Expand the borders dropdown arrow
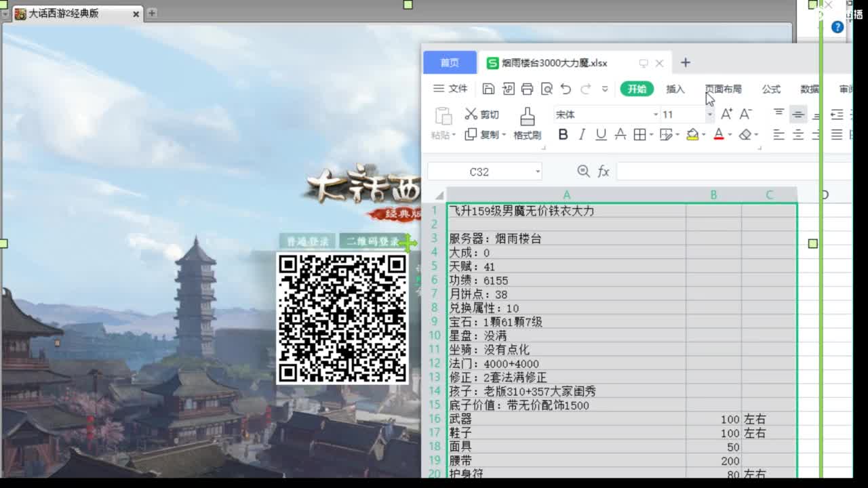 click(x=651, y=135)
